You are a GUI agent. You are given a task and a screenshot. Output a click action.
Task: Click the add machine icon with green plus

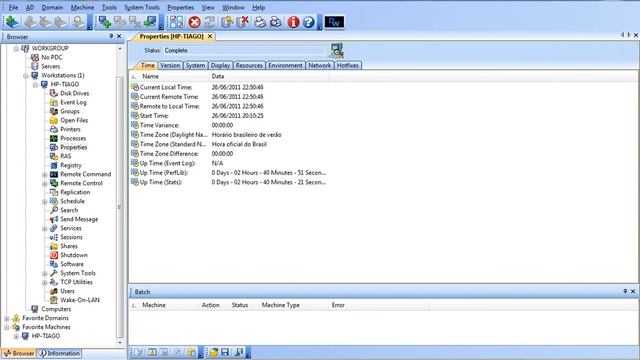pyautogui.click(x=104, y=22)
